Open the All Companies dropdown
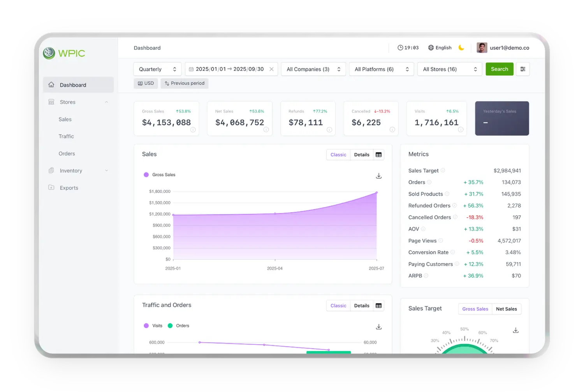 (313, 69)
